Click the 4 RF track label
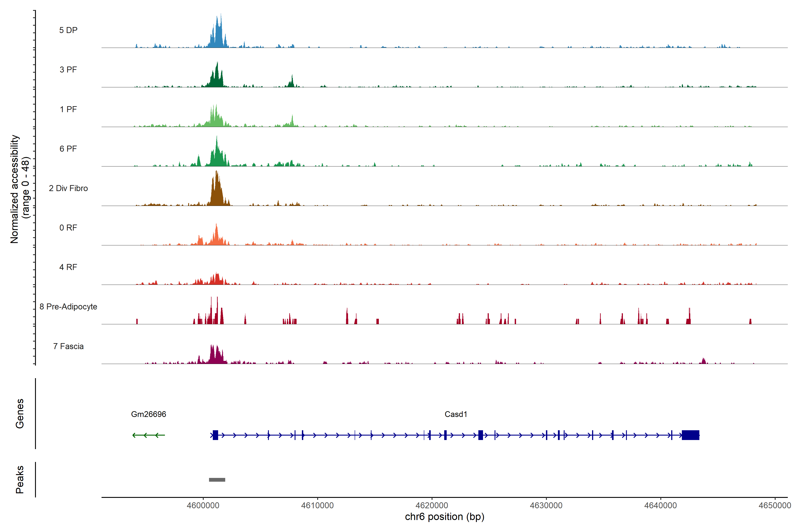The height and width of the screenshot is (532, 798). click(68, 267)
